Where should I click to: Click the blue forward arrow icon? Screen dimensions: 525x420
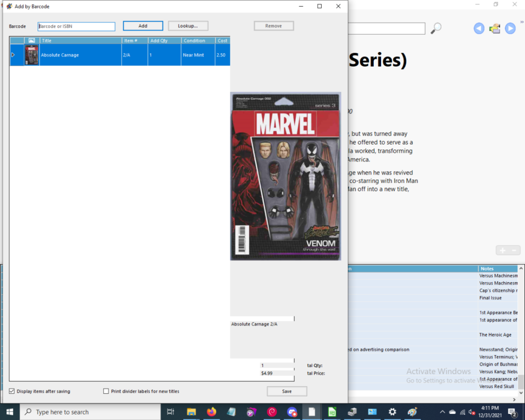click(x=510, y=29)
